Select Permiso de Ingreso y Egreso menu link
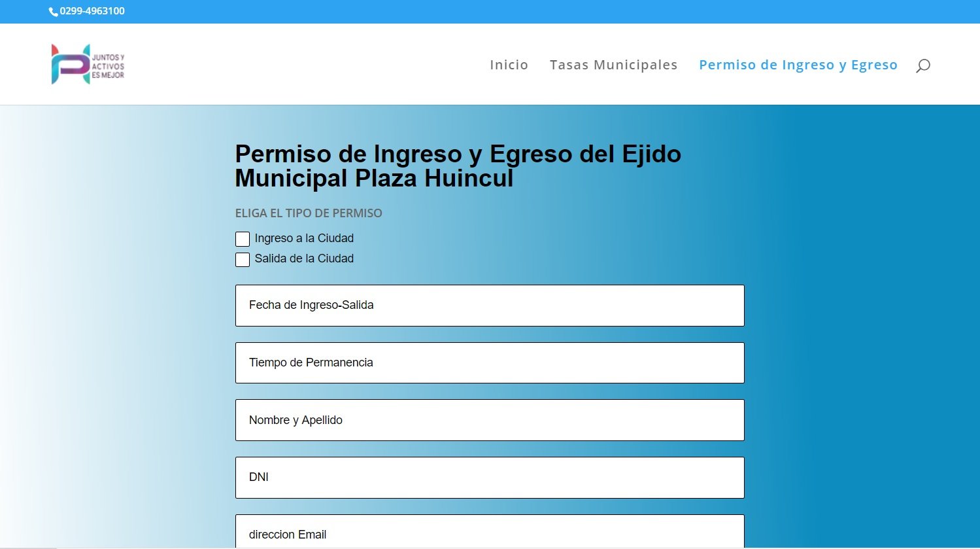Image resolution: width=980 pixels, height=549 pixels. click(798, 65)
